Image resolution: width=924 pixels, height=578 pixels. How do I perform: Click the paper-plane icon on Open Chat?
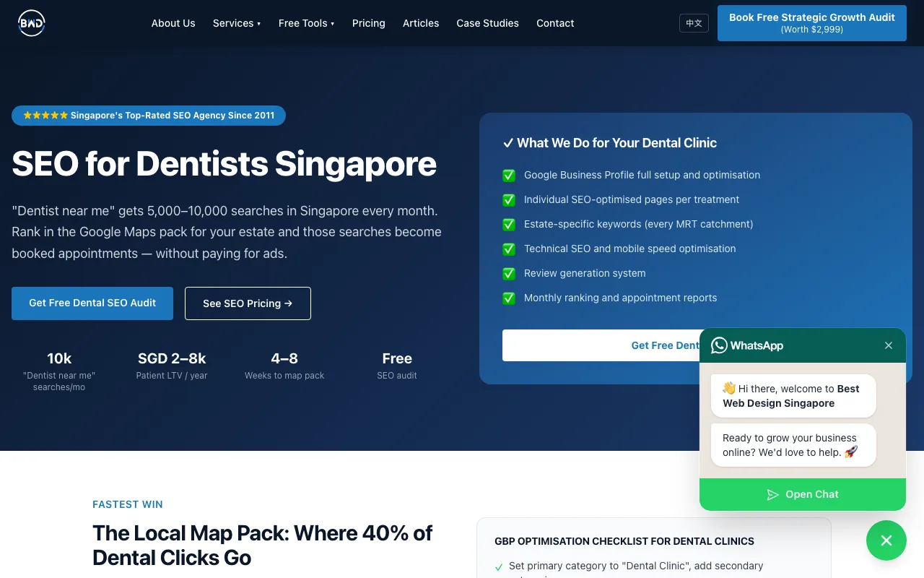[x=772, y=495]
